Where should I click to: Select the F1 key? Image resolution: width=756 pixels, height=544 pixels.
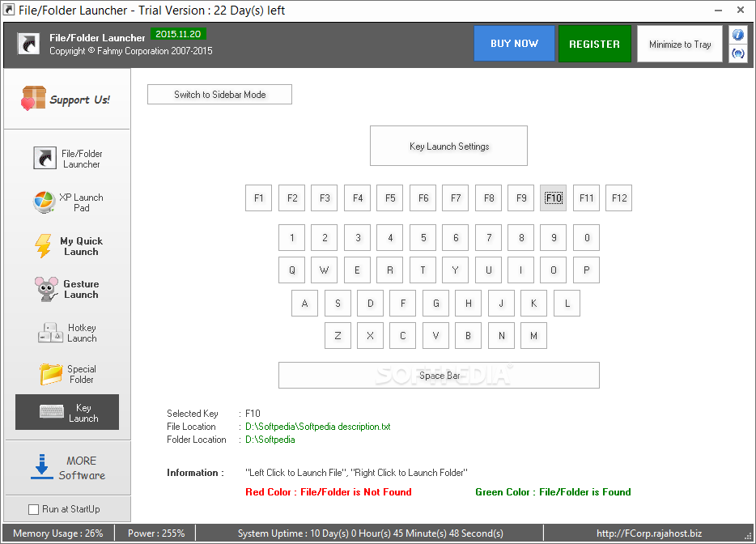click(258, 198)
